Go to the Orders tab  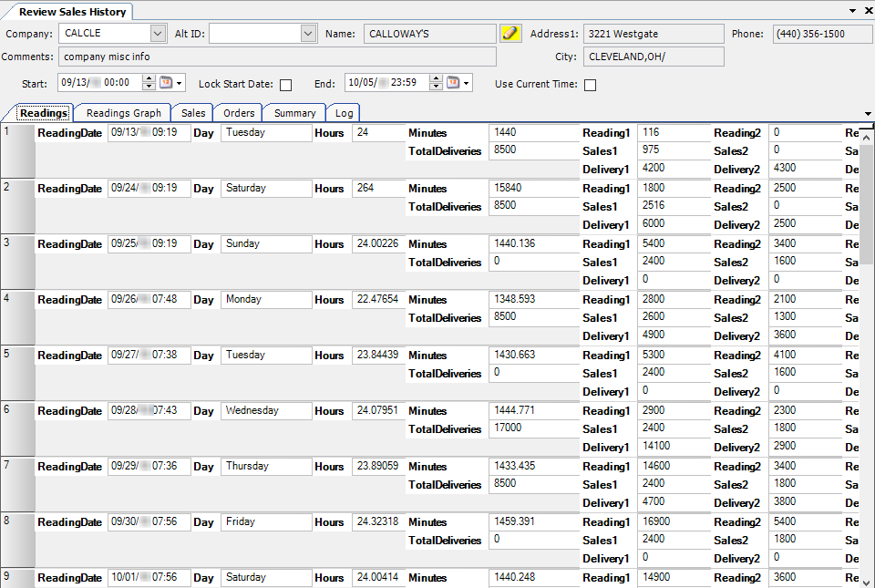239,113
